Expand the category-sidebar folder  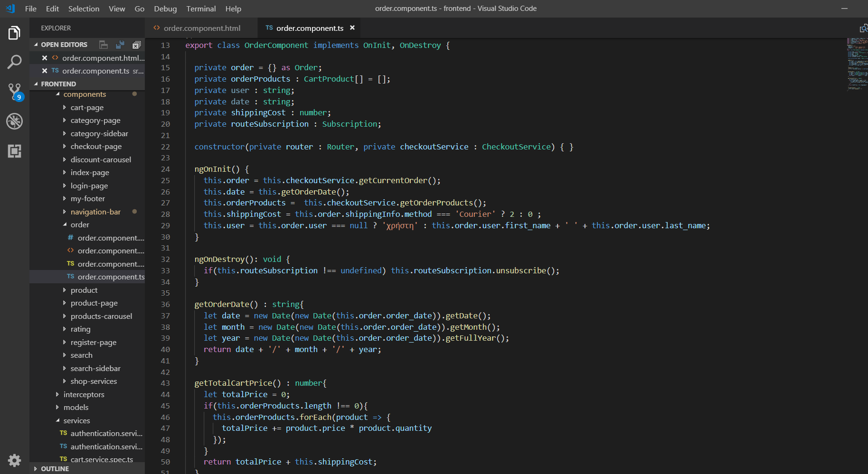[87, 134]
